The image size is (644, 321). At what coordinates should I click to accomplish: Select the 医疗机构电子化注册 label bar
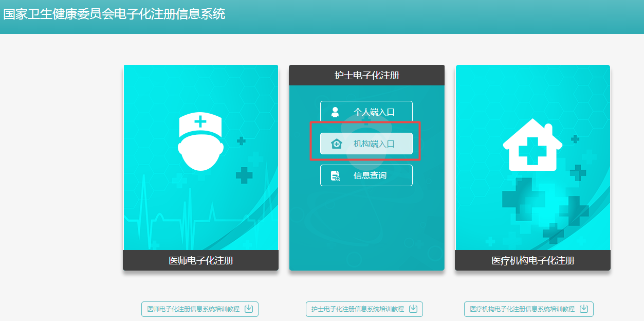(x=532, y=260)
